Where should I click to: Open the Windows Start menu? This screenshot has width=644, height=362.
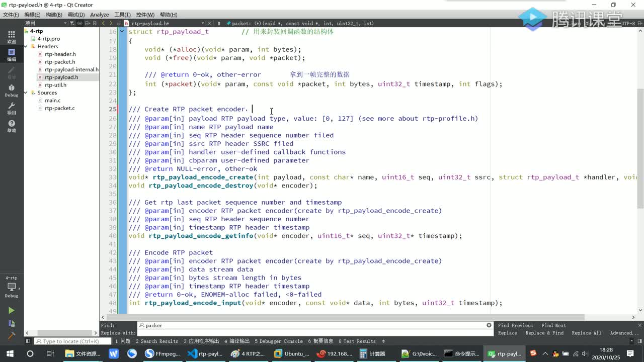click(10, 353)
